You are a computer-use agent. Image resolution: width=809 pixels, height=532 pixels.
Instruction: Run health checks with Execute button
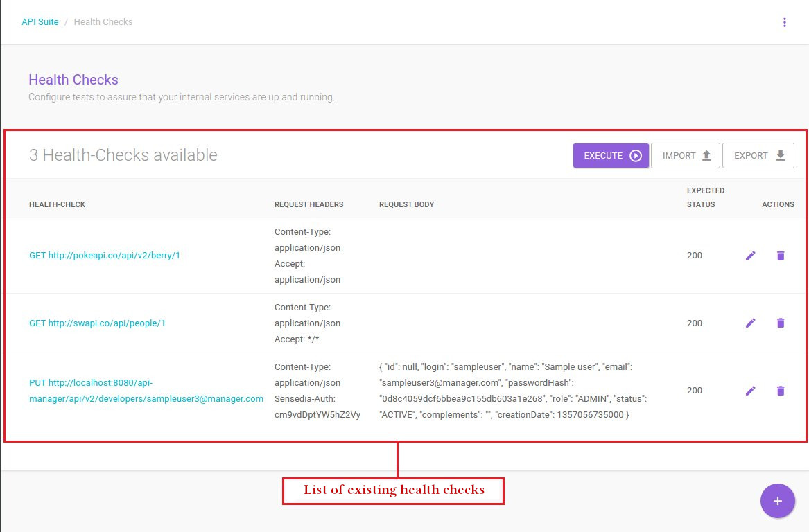pyautogui.click(x=611, y=156)
